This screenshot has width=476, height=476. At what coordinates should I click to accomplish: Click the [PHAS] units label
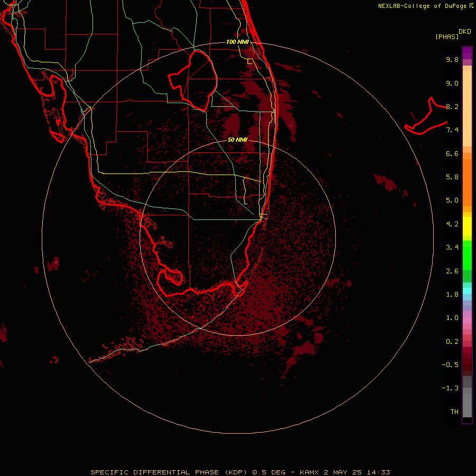pyautogui.click(x=447, y=36)
